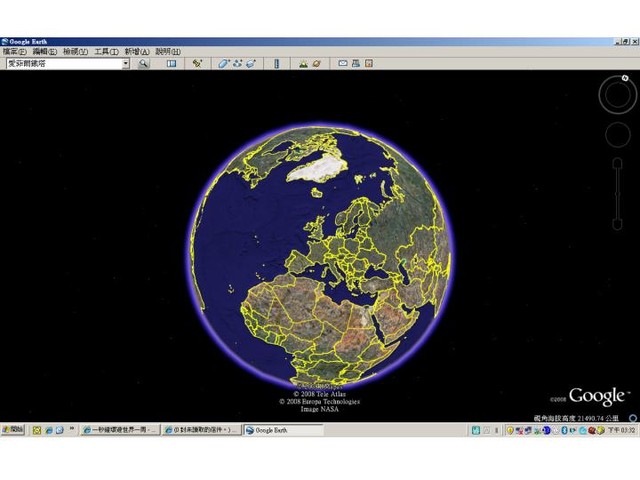Open the 新增(A) Add menu
The width and height of the screenshot is (640, 480).
point(137,52)
